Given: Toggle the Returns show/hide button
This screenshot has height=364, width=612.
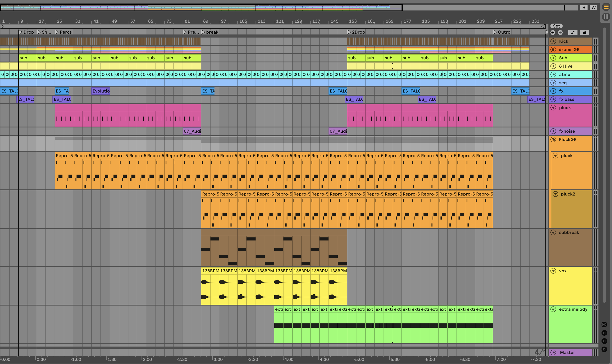Looking at the screenshot, I should (x=604, y=333).
